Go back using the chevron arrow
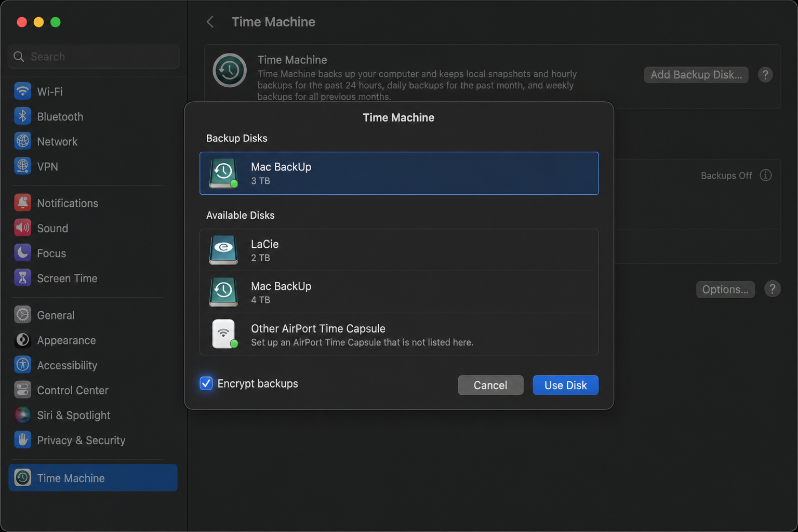Screen dimensions: 798x532 coord(210,22)
